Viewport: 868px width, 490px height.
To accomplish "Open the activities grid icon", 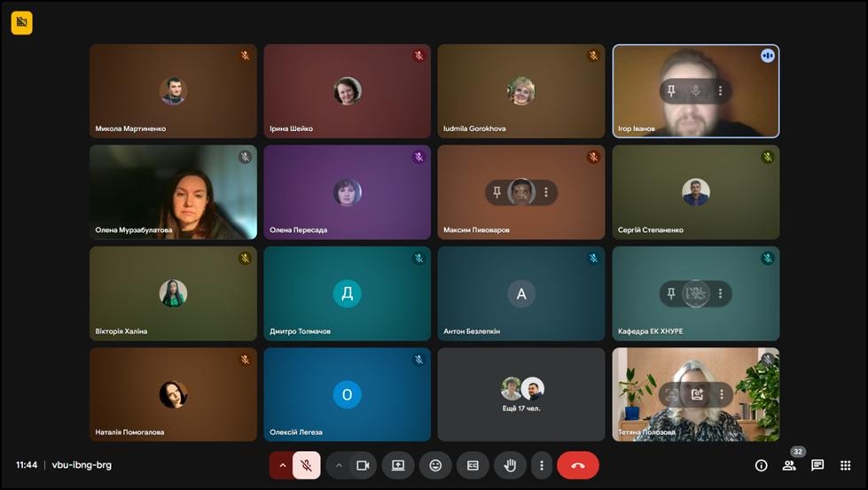I will click(846, 465).
